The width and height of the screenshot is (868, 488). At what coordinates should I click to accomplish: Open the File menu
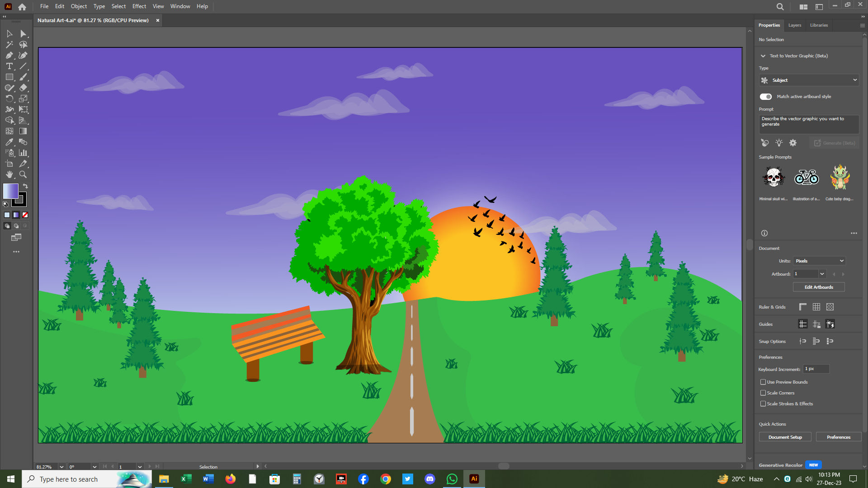pos(44,6)
